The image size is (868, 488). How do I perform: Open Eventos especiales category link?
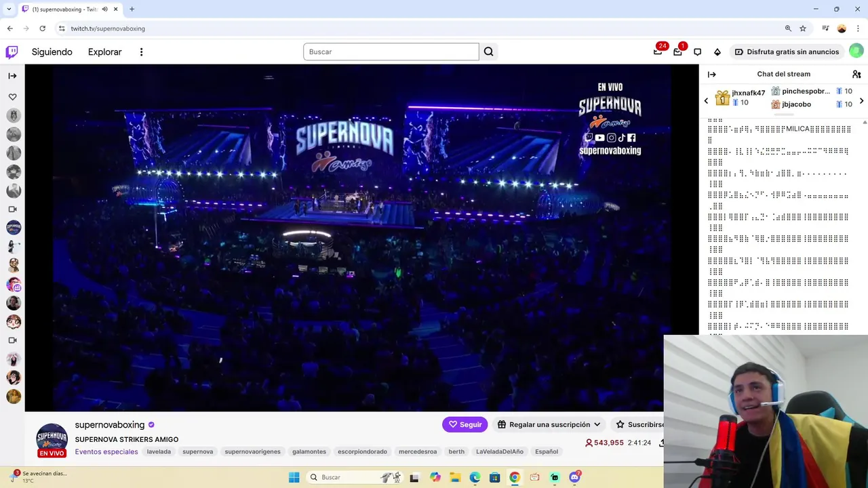(106, 451)
